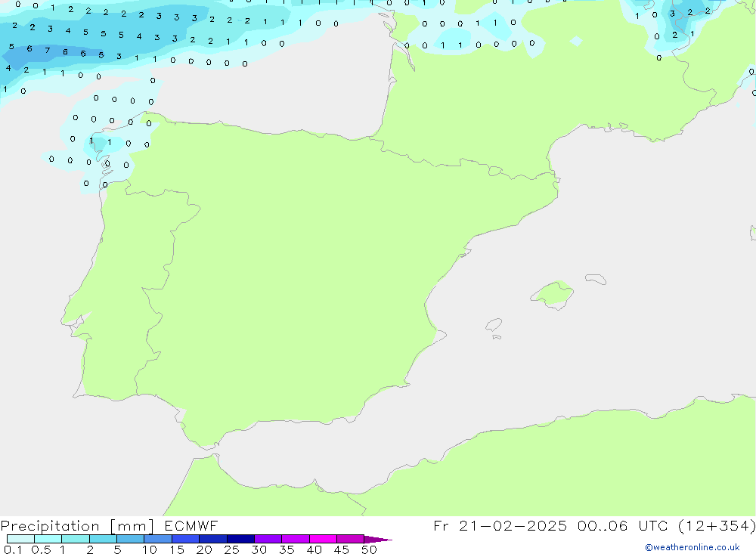Click the legend label '10'
Screen dimensions: 756x554
150,549
